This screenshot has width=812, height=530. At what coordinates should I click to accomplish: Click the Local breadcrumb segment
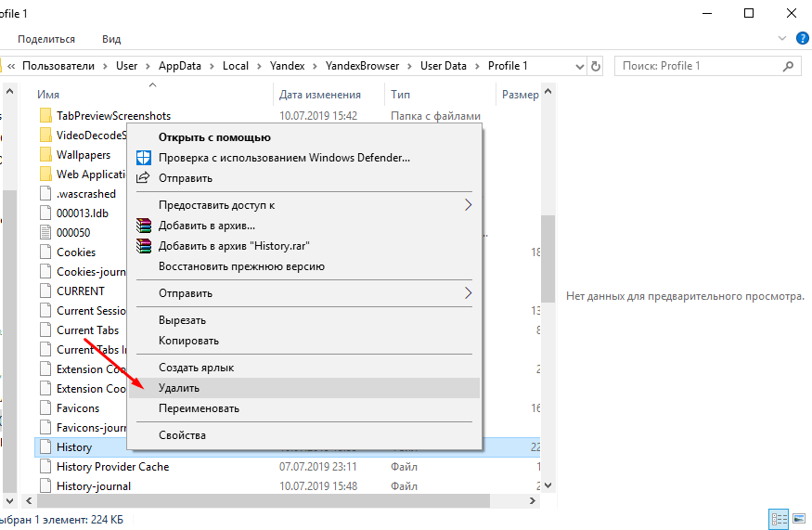[236, 66]
